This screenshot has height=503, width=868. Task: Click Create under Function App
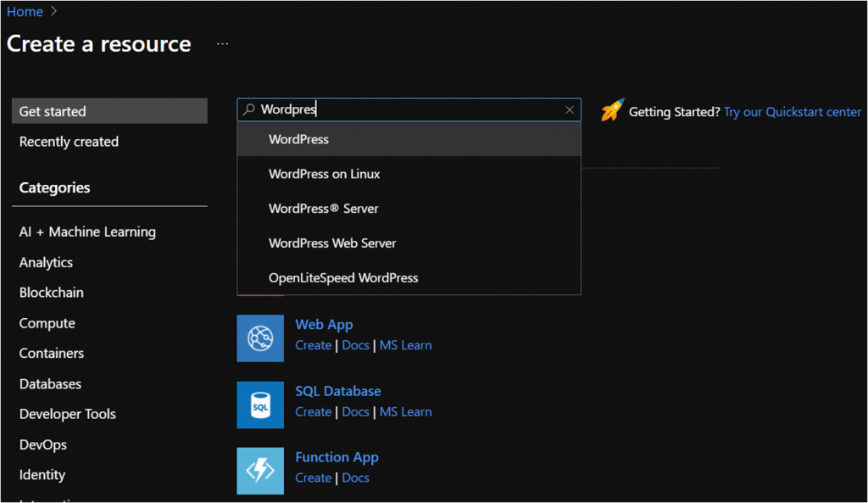pos(314,478)
